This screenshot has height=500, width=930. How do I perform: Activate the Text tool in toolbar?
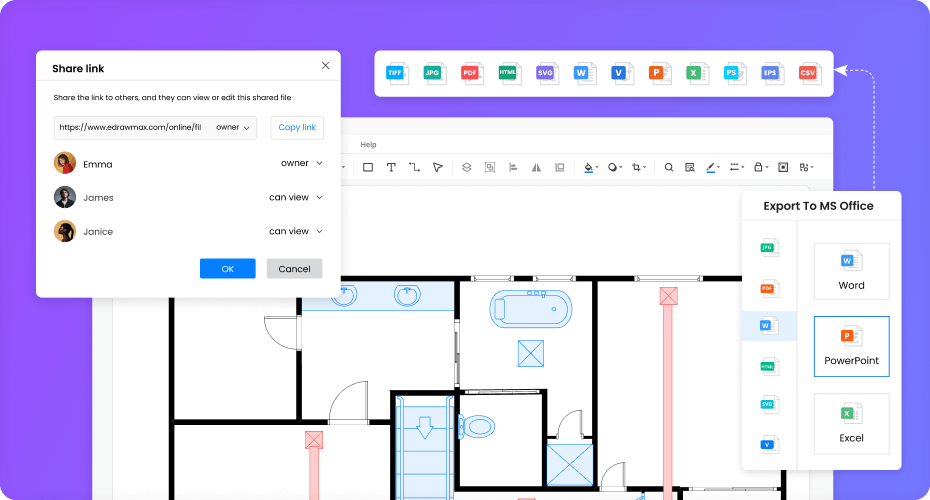(391, 167)
